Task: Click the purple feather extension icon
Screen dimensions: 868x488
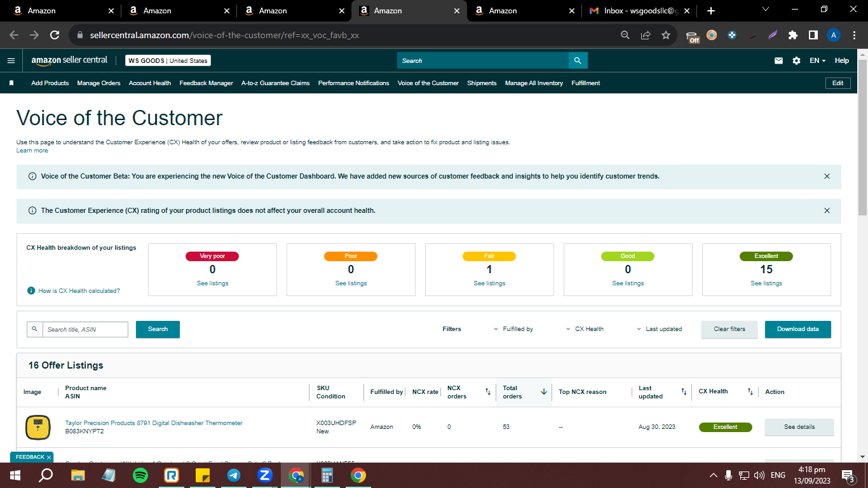Action: click(773, 36)
